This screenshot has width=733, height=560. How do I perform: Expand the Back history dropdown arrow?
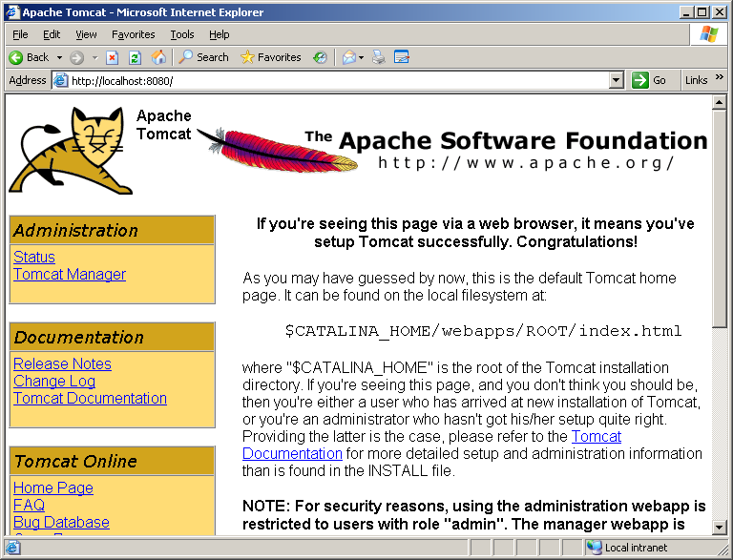coord(59,57)
